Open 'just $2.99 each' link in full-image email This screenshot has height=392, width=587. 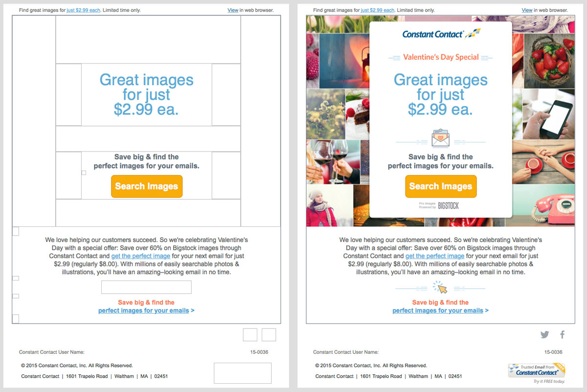[x=377, y=10]
